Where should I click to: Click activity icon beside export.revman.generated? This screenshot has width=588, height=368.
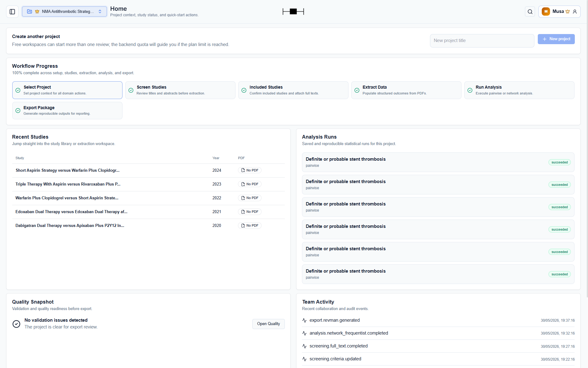point(304,320)
